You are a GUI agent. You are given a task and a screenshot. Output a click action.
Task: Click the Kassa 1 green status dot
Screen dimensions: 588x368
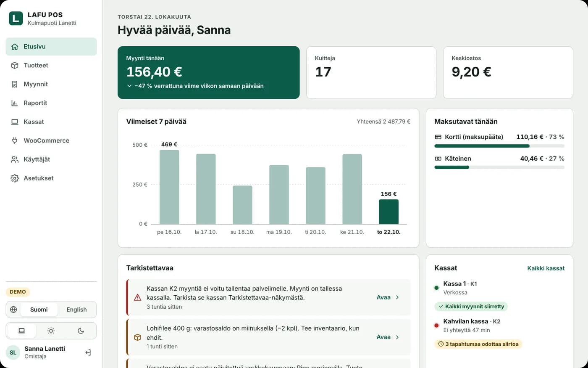(x=436, y=288)
